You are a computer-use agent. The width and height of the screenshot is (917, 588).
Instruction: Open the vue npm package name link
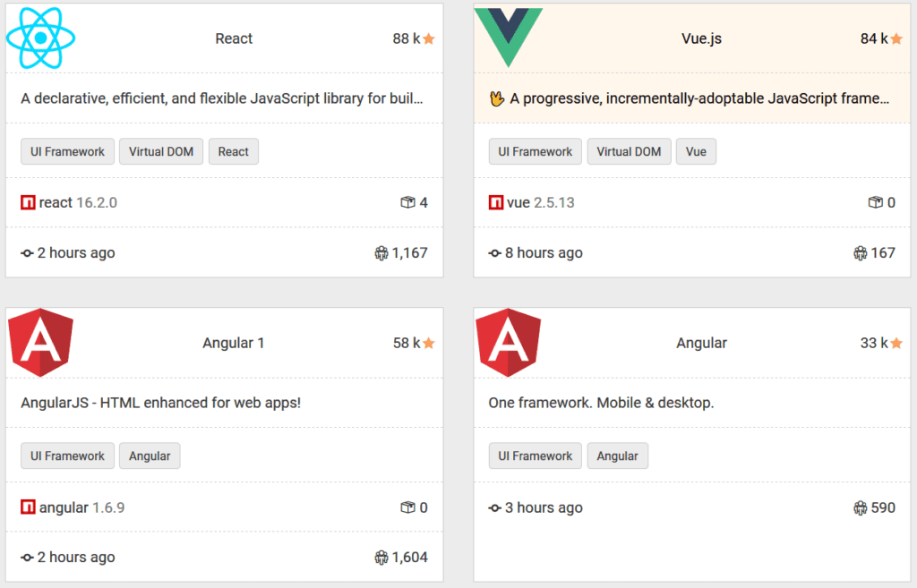(x=518, y=203)
